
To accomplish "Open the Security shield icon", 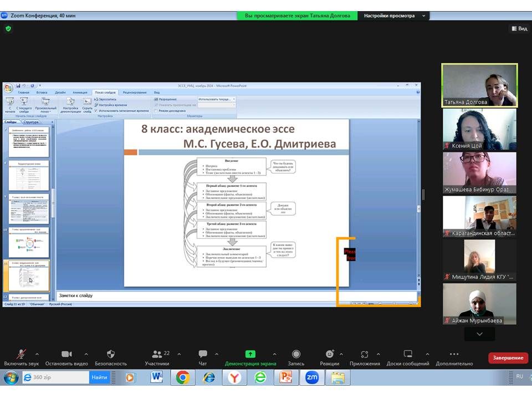I will pyautogui.click(x=110, y=354).
